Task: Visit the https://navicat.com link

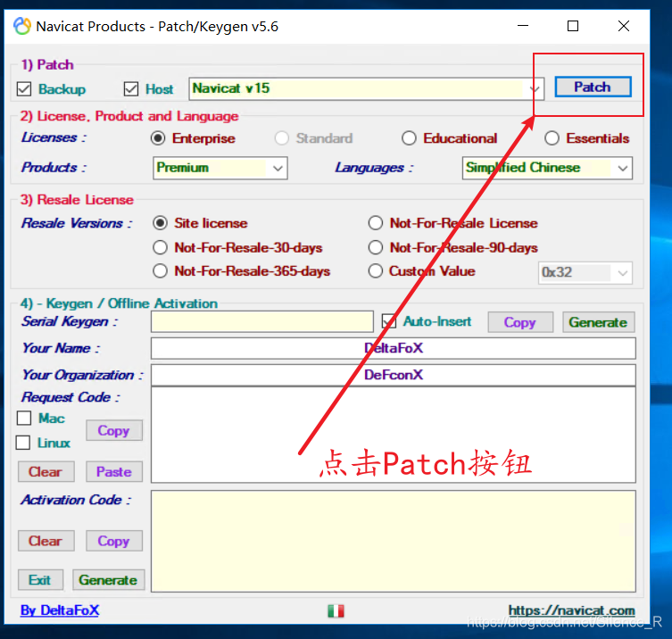Action: pos(571,610)
